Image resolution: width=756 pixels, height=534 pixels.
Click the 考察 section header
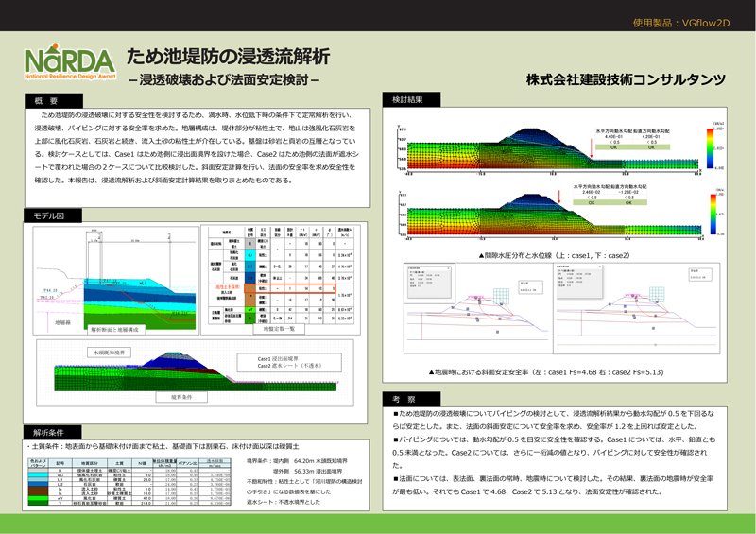coord(411,399)
